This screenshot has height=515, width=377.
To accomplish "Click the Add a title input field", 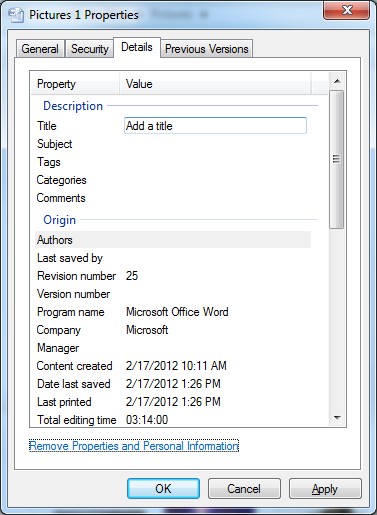I will (x=215, y=126).
